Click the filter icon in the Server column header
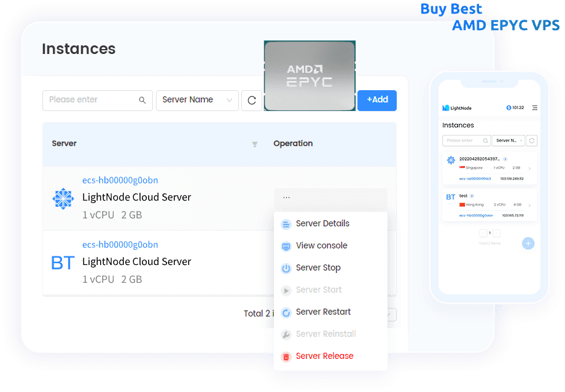 [x=255, y=144]
